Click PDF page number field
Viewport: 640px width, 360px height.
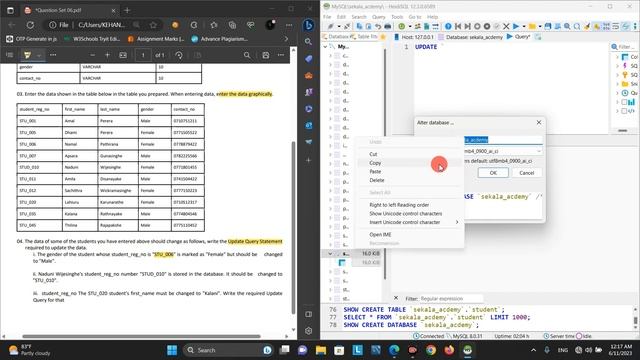pyautogui.click(x=143, y=55)
